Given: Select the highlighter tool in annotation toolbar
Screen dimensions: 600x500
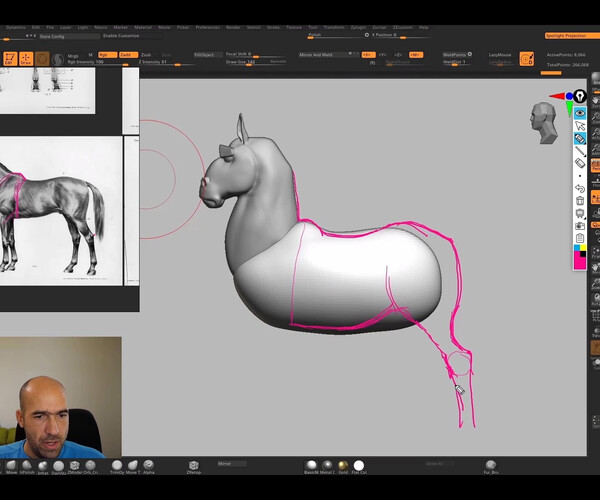Looking at the screenshot, I should coord(580,138).
